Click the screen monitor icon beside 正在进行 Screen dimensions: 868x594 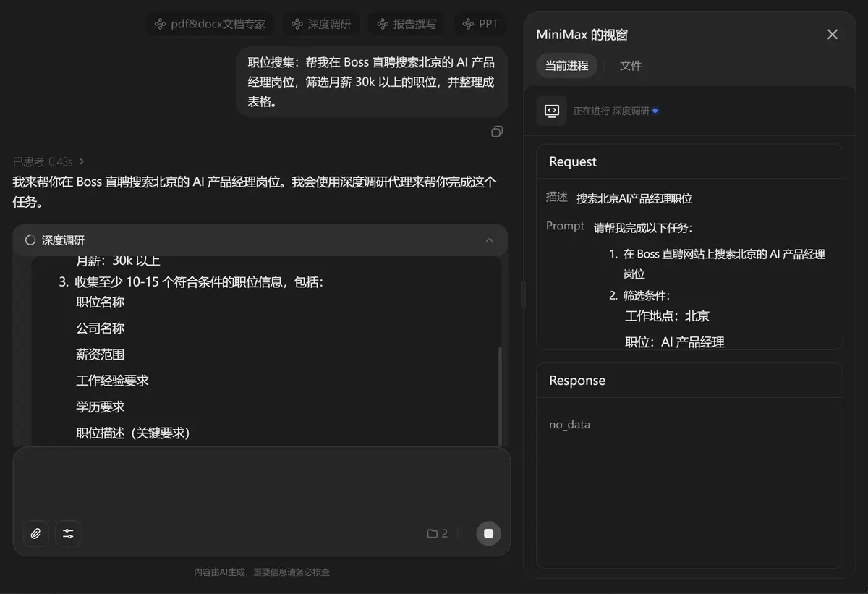click(x=551, y=111)
